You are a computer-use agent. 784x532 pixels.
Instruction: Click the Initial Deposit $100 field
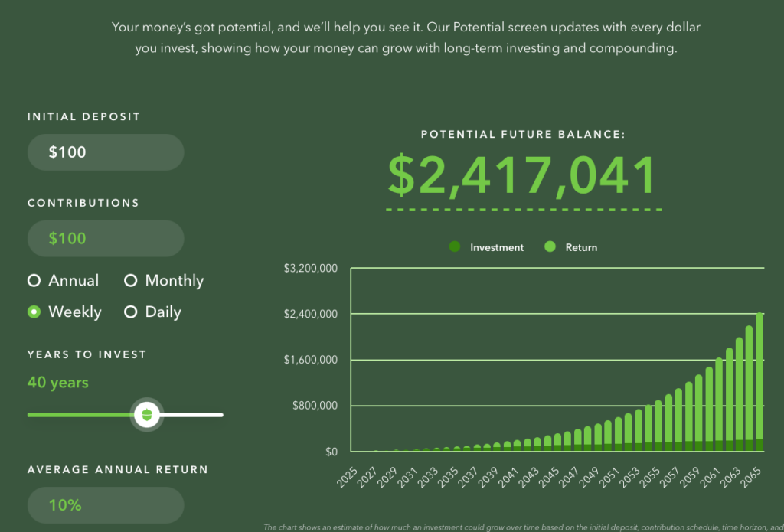coord(106,152)
